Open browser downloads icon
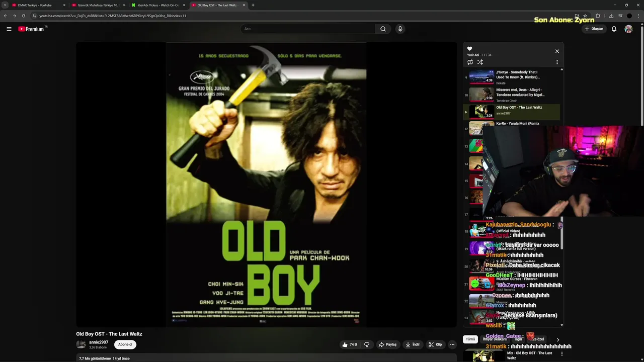The width and height of the screenshot is (644, 362). coord(611,16)
